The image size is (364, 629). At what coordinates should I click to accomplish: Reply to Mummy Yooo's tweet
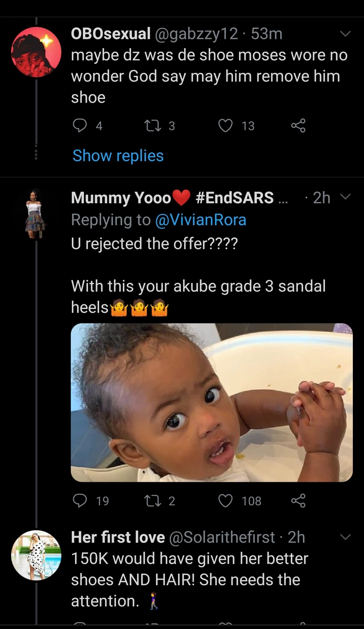pyautogui.click(x=80, y=501)
